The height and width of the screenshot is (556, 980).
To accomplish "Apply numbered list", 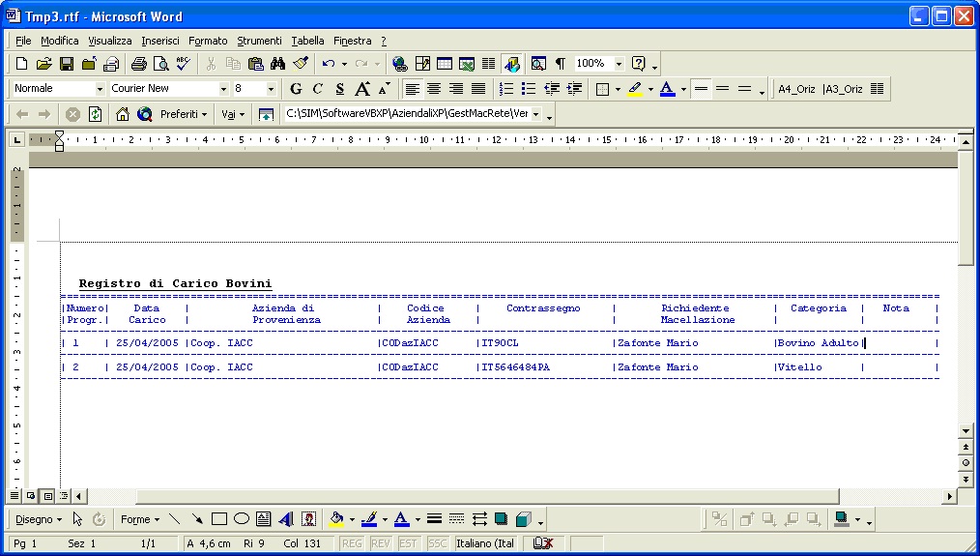I will (506, 89).
